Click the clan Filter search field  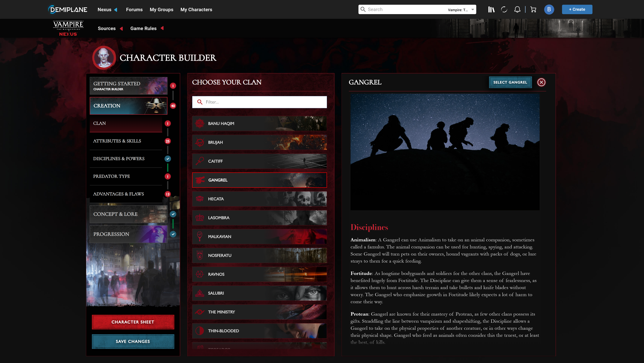pos(259,102)
